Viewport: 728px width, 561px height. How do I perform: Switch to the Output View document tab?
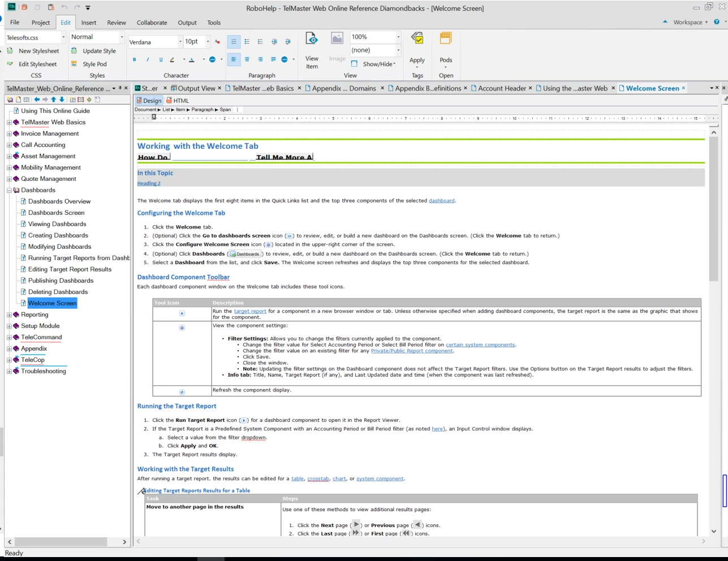tap(193, 88)
